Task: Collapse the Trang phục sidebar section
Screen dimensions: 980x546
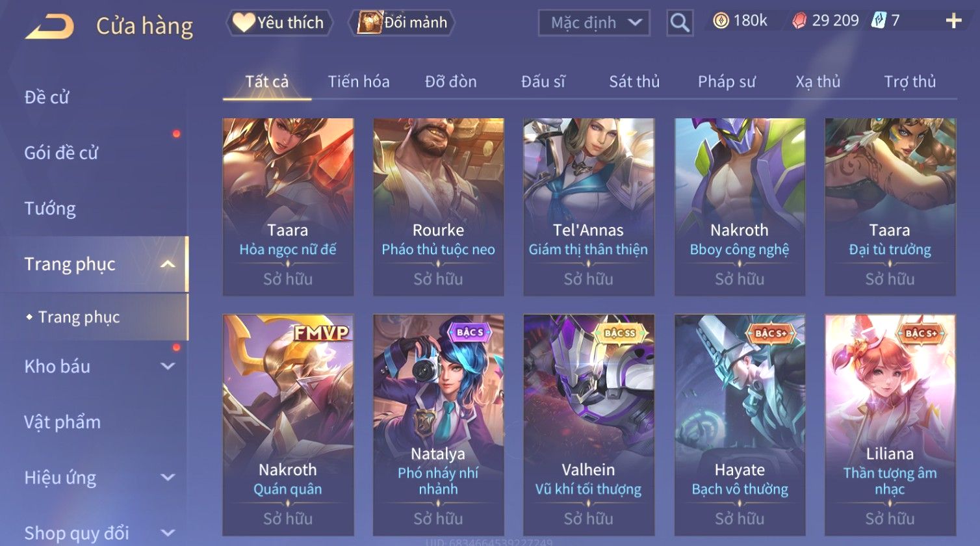Action: coord(168,264)
